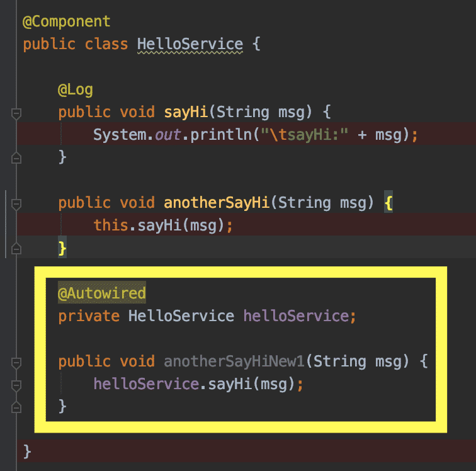Click the closing fold marker of anotherSayHi
Viewport: 476px width, 471px height.
(x=16, y=248)
